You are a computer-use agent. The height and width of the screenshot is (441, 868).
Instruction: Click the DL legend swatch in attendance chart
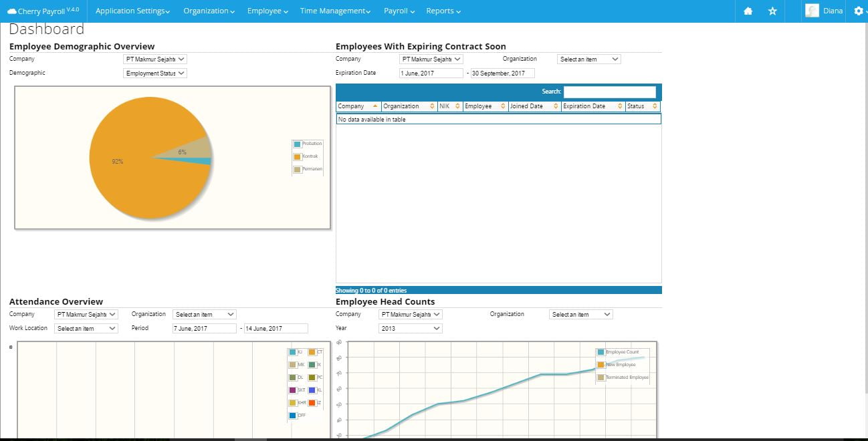[293, 378]
